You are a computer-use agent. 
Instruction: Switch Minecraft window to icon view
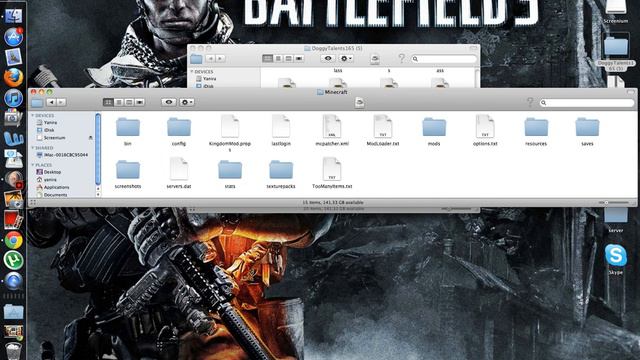click(108, 102)
